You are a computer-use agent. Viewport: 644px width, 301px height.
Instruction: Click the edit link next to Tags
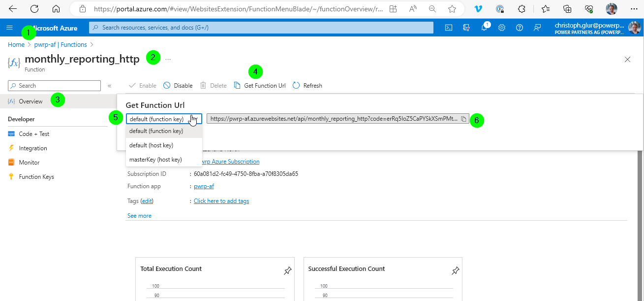click(147, 201)
